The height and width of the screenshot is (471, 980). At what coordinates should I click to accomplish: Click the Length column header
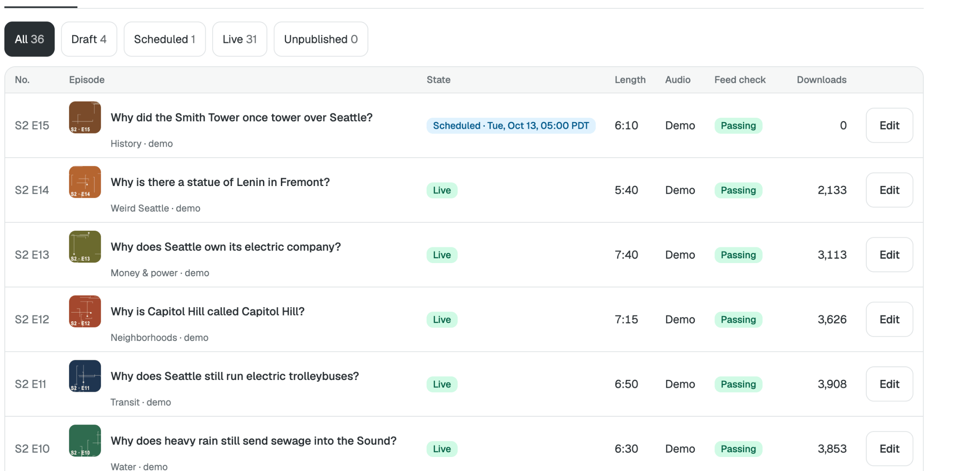click(x=630, y=80)
